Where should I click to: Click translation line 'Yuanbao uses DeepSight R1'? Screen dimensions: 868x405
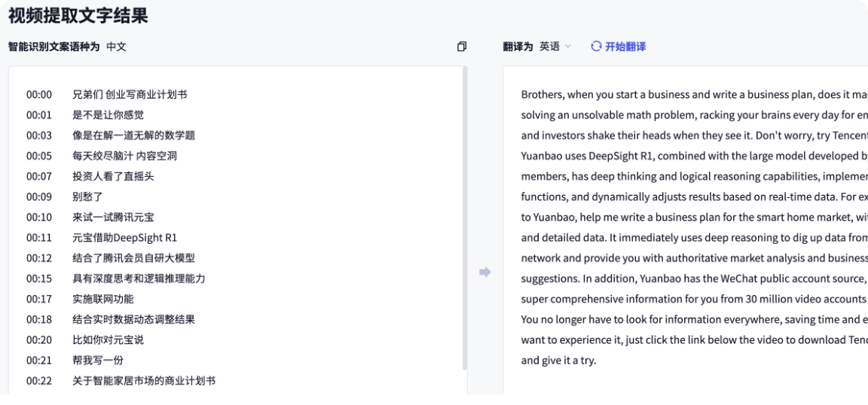(694, 156)
